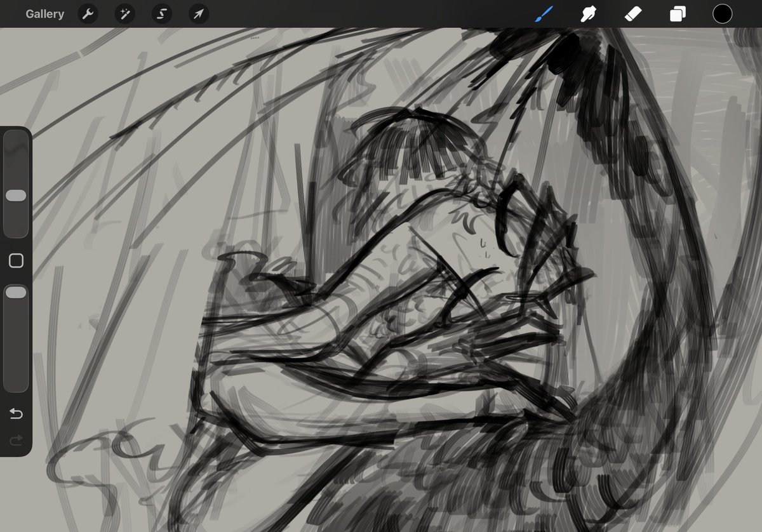Select the Smudge tool

(589, 13)
